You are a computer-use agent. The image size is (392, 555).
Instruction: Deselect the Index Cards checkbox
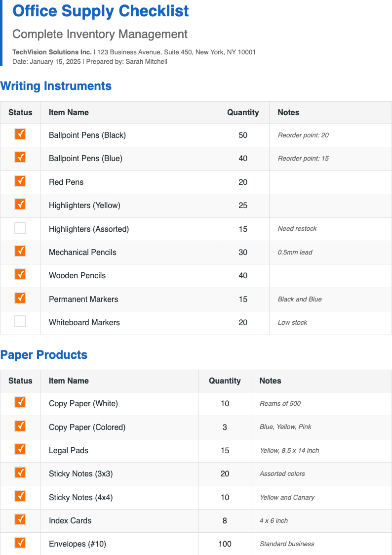click(20, 519)
